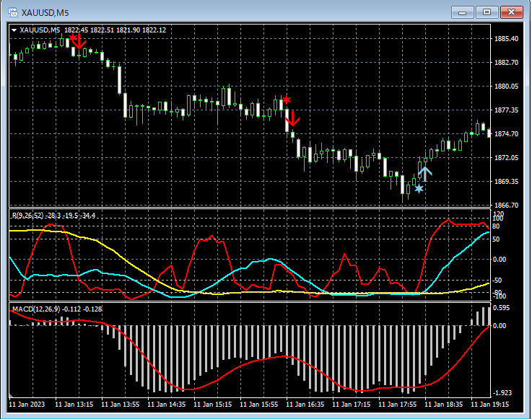Click the blue star marker at chart low
The width and height of the screenshot is (532, 419).
[419, 188]
